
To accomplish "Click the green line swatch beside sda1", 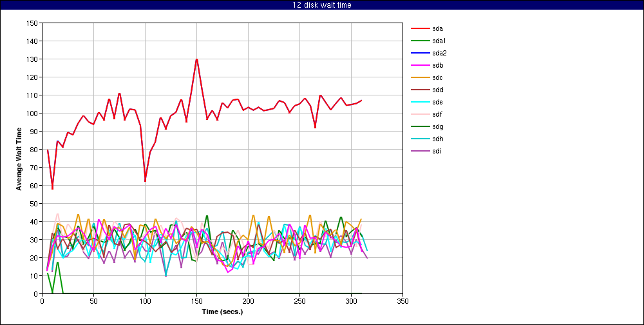I will click(419, 41).
